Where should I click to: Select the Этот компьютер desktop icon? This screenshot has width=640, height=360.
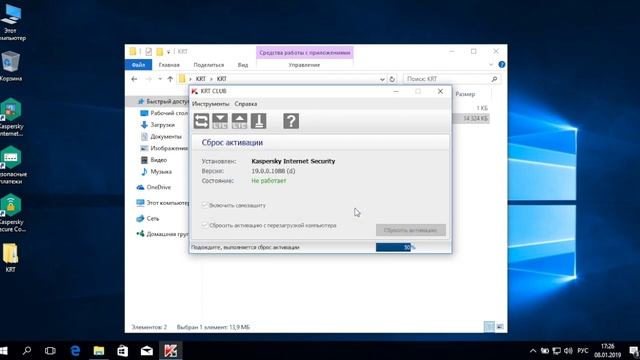point(11,21)
